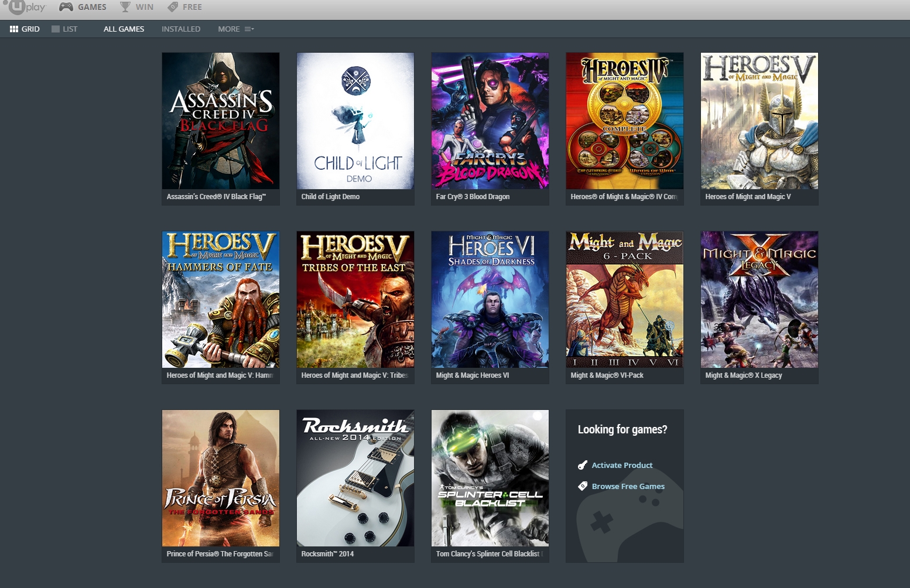
Task: Open the FREE tab
Action: pos(184,7)
